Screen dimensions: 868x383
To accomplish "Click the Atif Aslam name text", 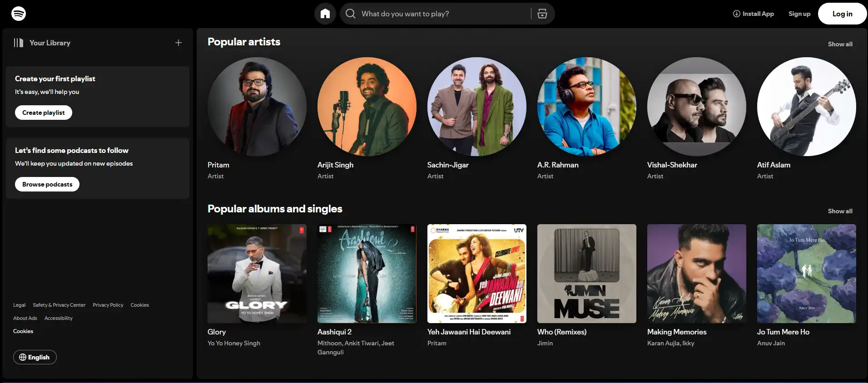I will tap(774, 165).
